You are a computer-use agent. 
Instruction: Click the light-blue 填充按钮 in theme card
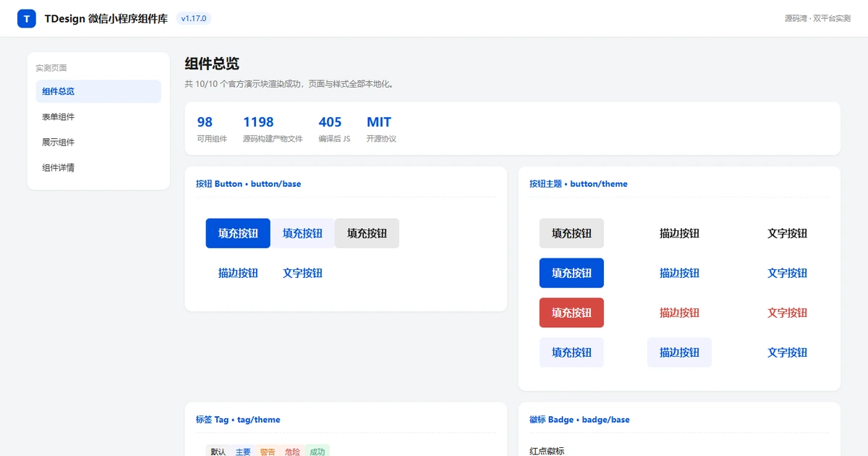[x=571, y=352]
